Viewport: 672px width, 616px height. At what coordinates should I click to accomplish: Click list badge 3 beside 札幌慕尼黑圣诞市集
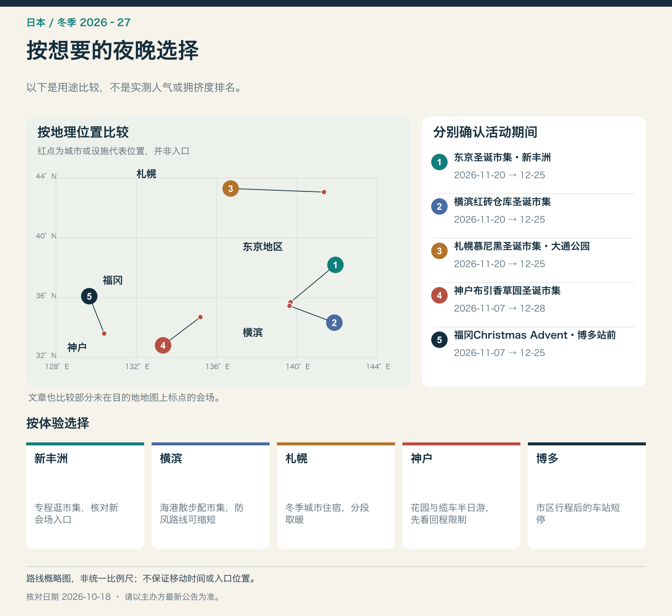[439, 251]
